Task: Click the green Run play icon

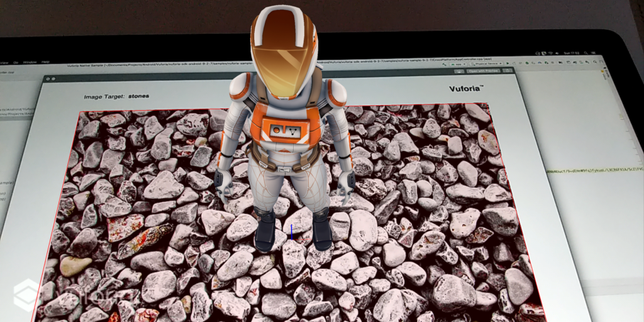Action: pyautogui.click(x=508, y=64)
